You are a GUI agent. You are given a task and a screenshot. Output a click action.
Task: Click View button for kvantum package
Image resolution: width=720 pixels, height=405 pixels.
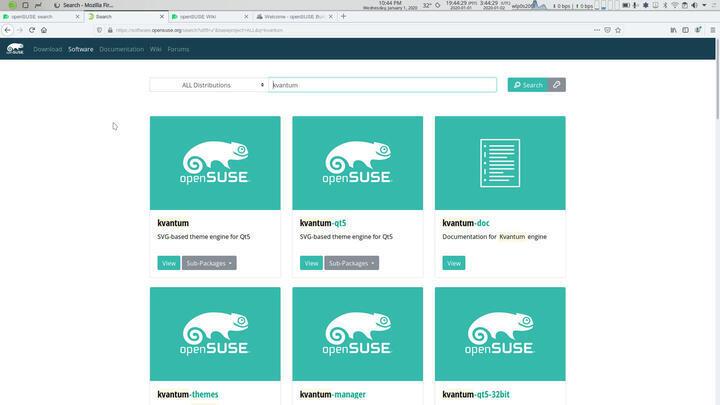pyautogui.click(x=169, y=263)
